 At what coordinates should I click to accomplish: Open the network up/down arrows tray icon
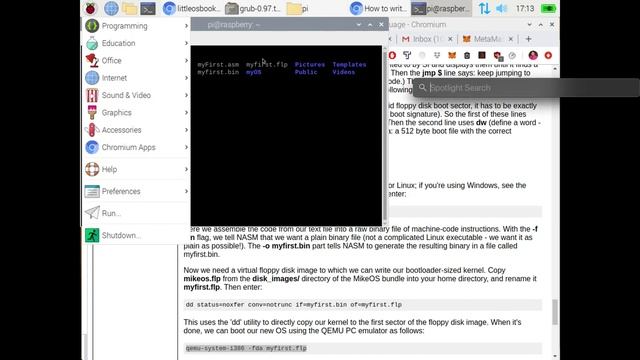tap(484, 8)
